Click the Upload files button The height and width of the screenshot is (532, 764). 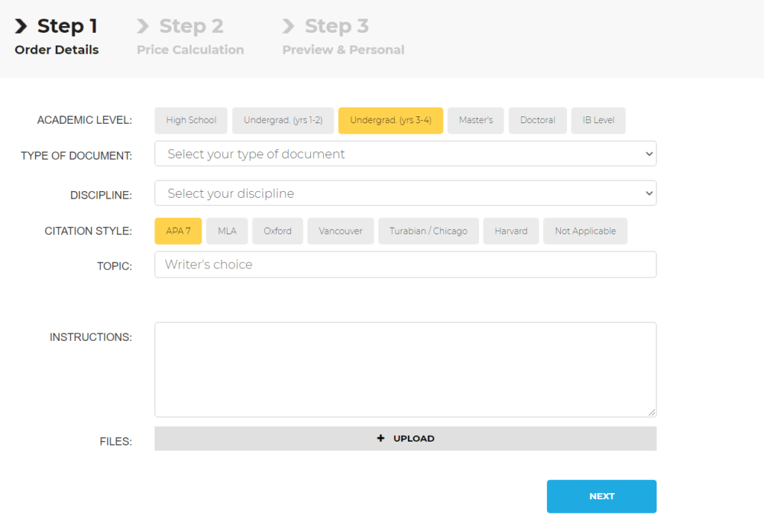405,439
